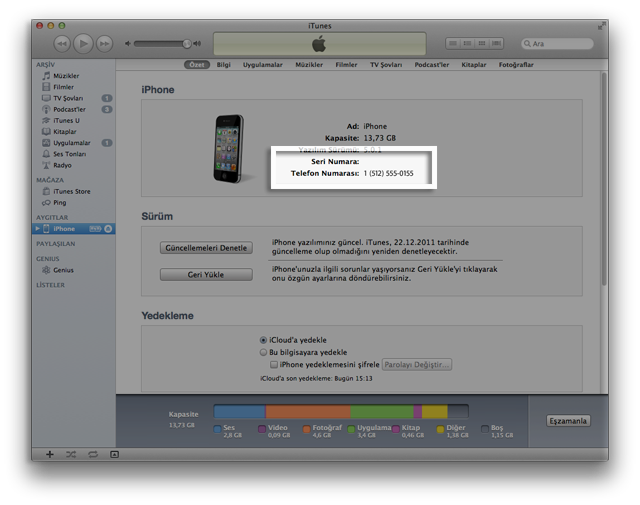Viewport: 640px width, 505px height.
Task: Click the Güncellemeleri Denetle button
Action: click(206, 248)
